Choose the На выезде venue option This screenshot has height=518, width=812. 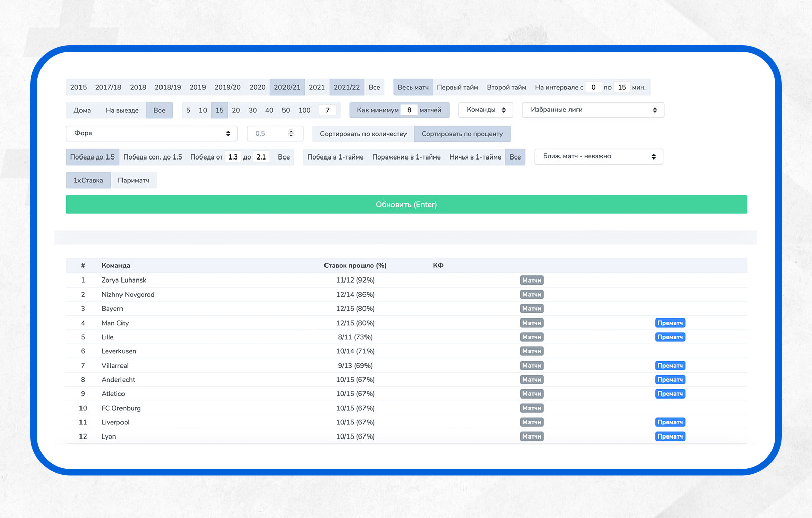[122, 110]
